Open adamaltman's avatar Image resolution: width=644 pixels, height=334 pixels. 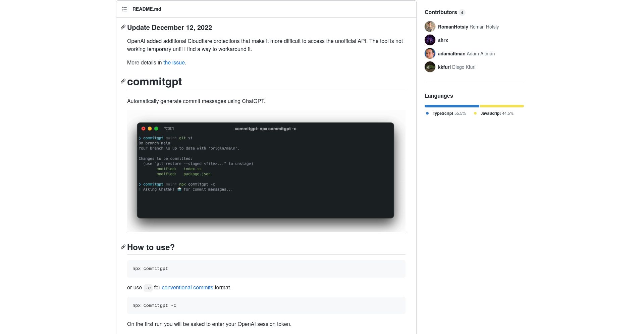[x=430, y=53]
